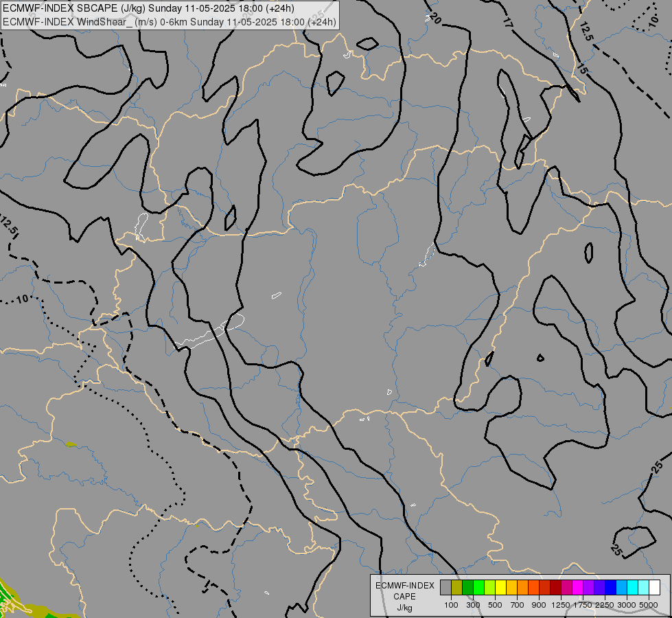Click the CAPE label in the legend
672x618 pixels.
pyautogui.click(x=404, y=597)
